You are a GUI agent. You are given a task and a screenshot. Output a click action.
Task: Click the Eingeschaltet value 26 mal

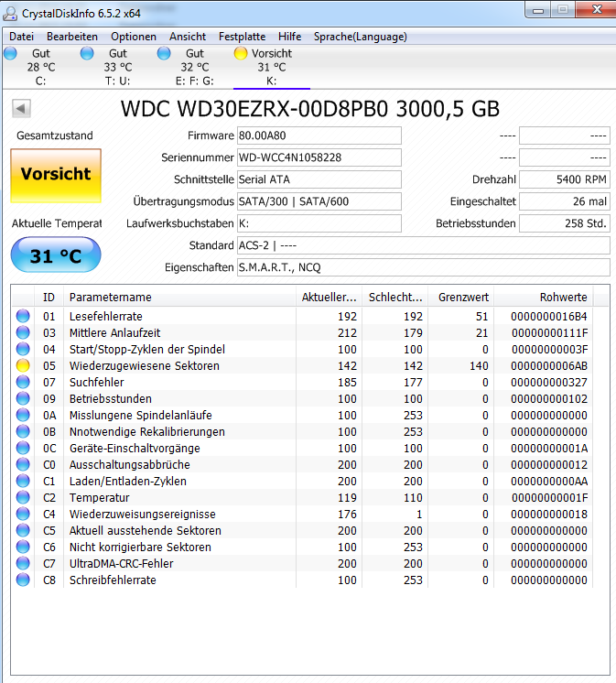click(565, 201)
